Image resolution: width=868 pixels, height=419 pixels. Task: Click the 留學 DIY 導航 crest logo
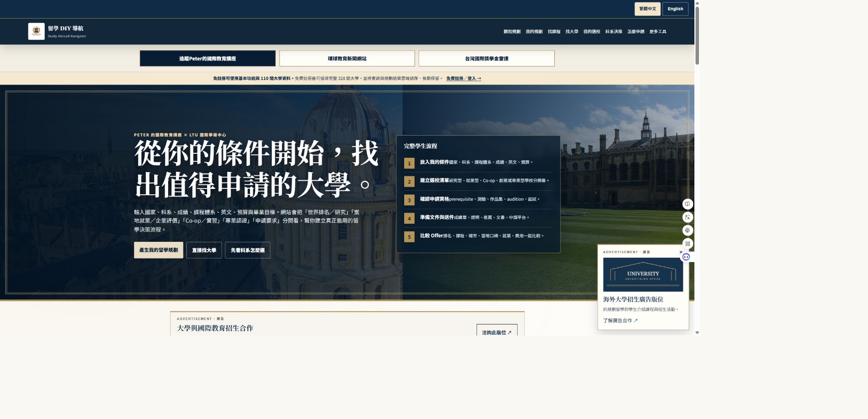36,31
